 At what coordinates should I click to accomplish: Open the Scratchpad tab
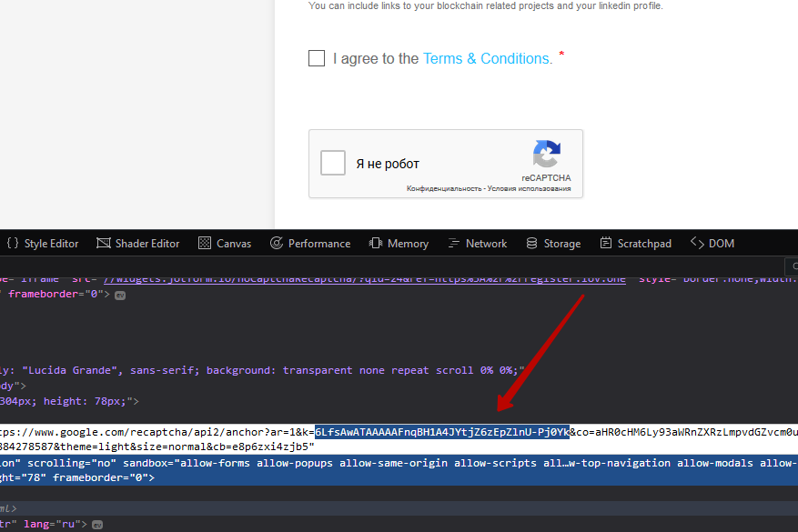pos(636,244)
